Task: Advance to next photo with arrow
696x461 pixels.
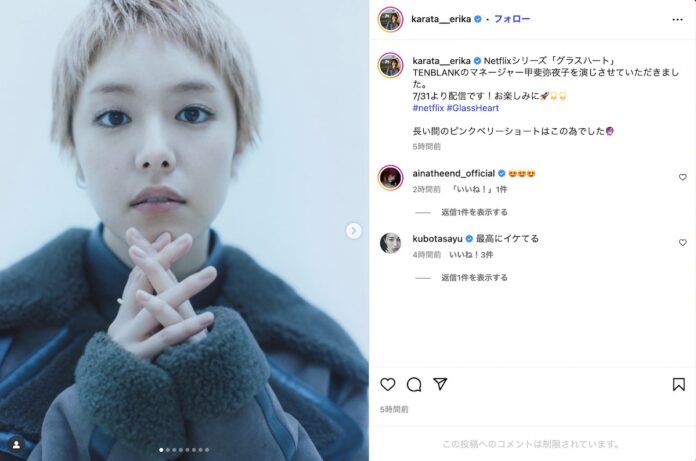Action: 353,231
